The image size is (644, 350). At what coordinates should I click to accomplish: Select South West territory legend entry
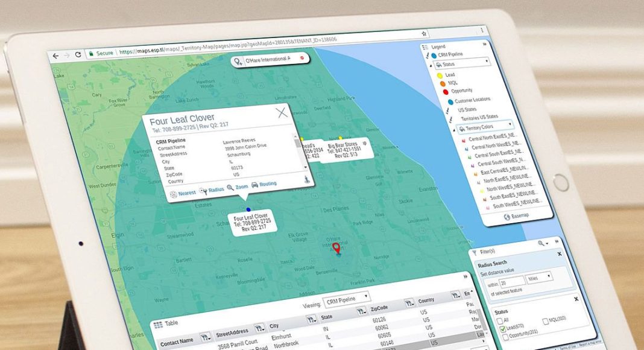click(514, 204)
